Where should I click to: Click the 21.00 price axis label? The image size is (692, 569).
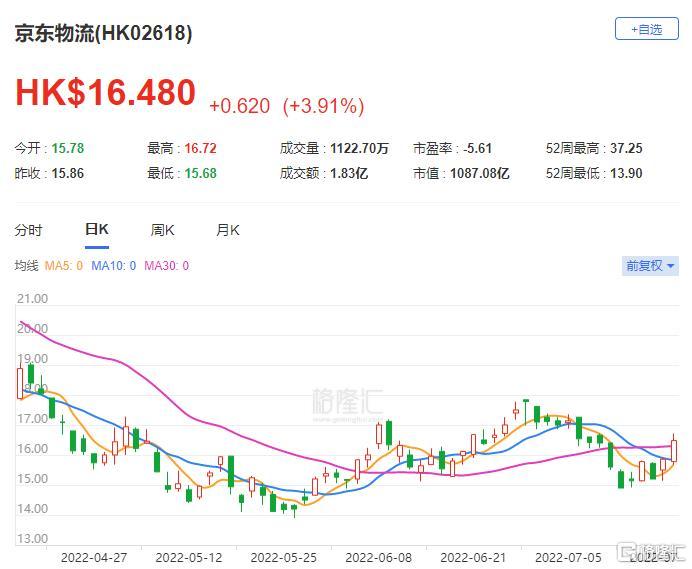pyautogui.click(x=32, y=299)
